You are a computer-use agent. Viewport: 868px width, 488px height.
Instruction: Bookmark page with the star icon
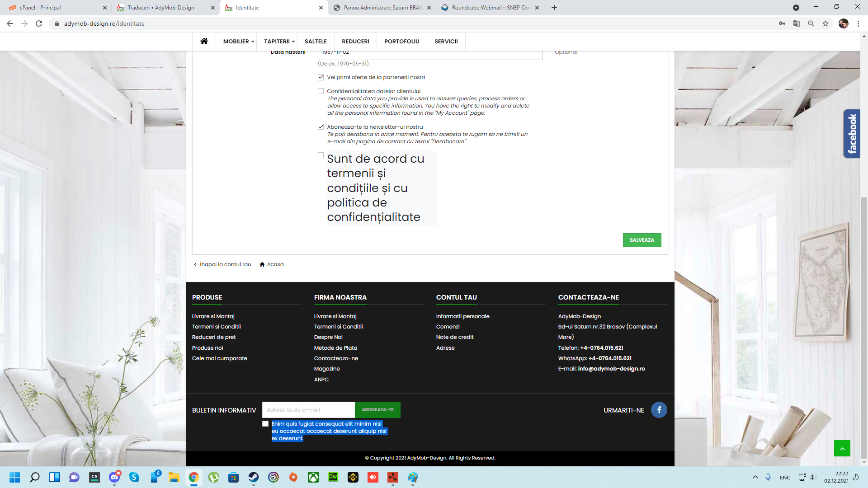point(826,23)
